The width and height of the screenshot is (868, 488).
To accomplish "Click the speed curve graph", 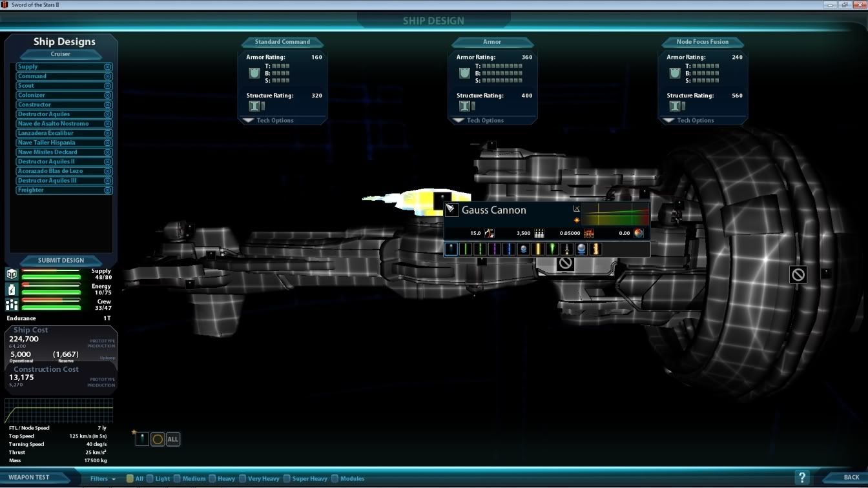I will (59, 411).
